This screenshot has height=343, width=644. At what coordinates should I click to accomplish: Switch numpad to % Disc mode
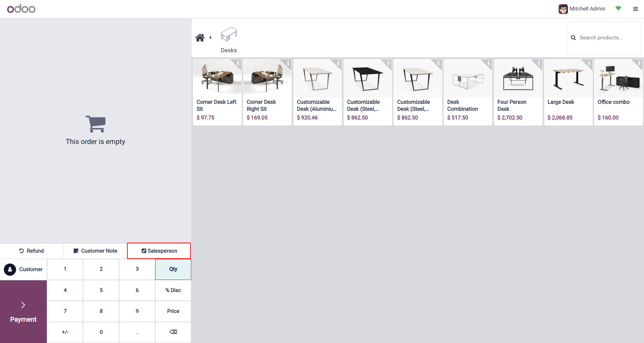point(173,290)
